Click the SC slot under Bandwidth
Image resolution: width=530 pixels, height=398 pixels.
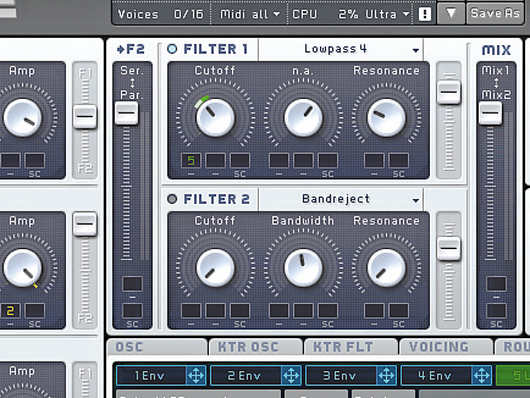click(x=328, y=310)
